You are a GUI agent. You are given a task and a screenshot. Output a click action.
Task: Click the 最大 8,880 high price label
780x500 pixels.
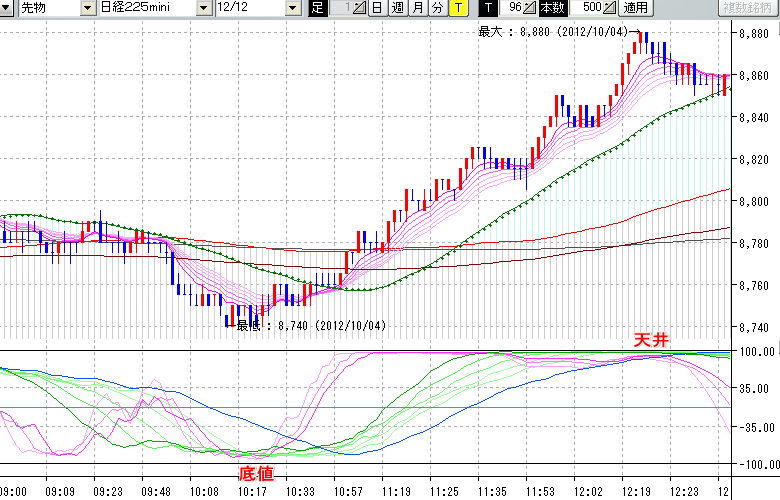point(552,32)
